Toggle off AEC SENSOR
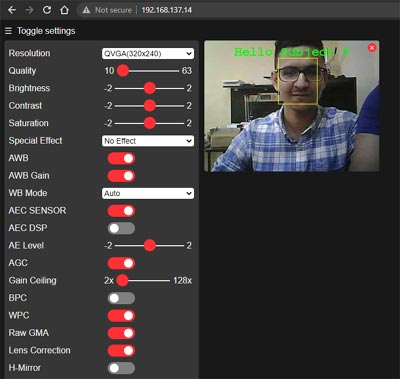Image resolution: width=400 pixels, height=379 pixels. [121, 211]
